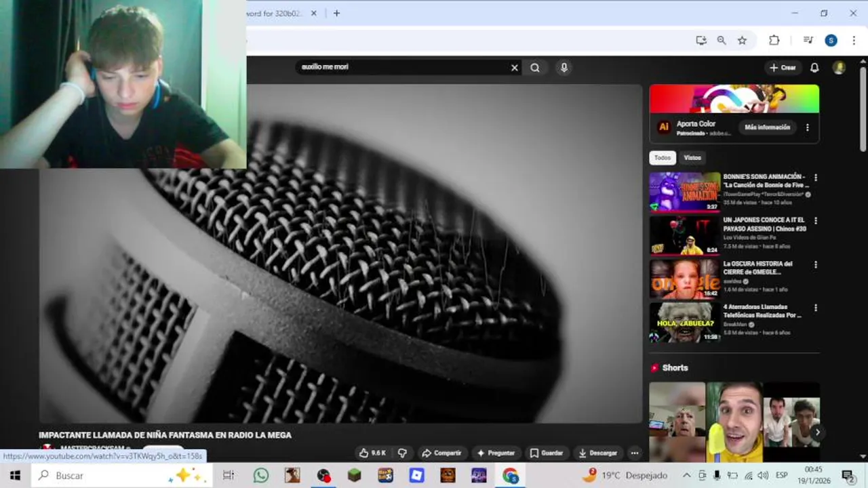Open the Chrome three-dot menu
The image size is (868, 488).
pos(854,40)
